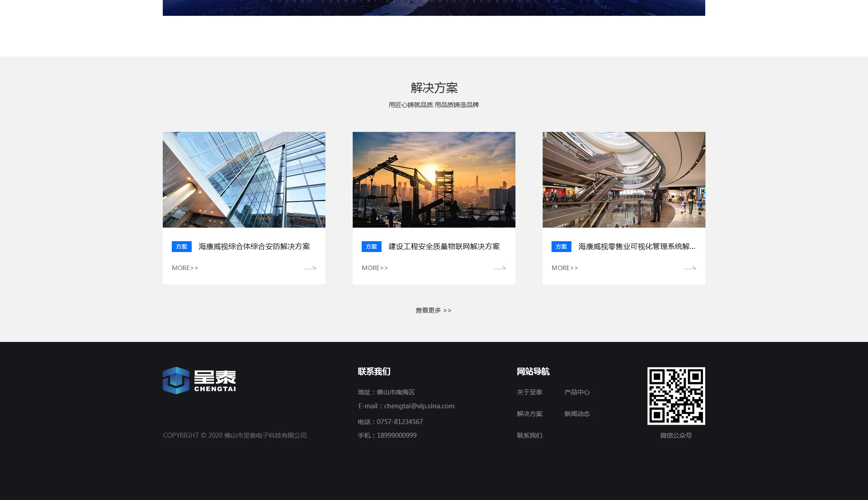This screenshot has height=500, width=868.
Task: Click the 方案 tag on retail solution card
Action: point(561,247)
